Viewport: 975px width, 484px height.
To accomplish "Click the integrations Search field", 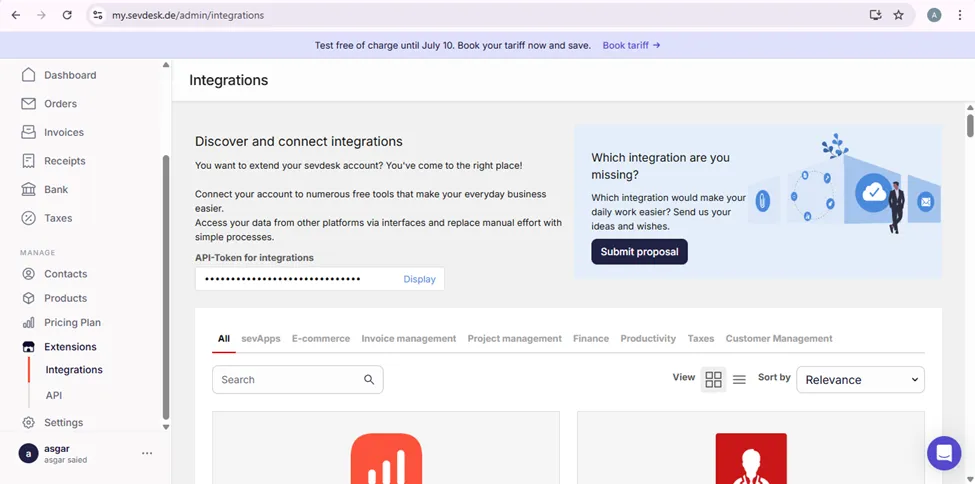I will [x=298, y=379].
